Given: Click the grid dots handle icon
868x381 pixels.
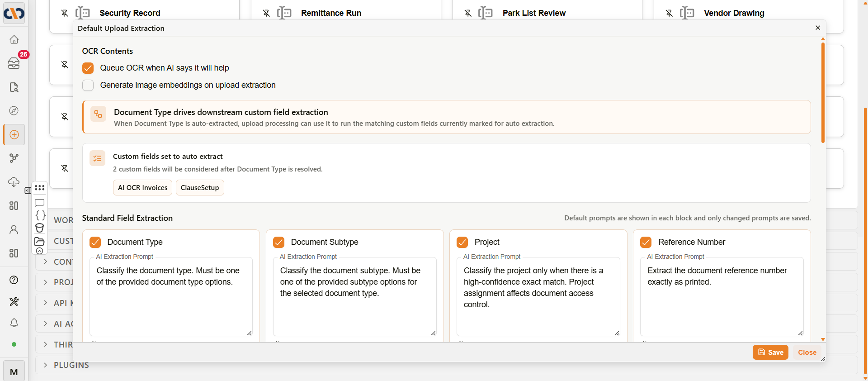Looking at the screenshot, I should pos(40,187).
